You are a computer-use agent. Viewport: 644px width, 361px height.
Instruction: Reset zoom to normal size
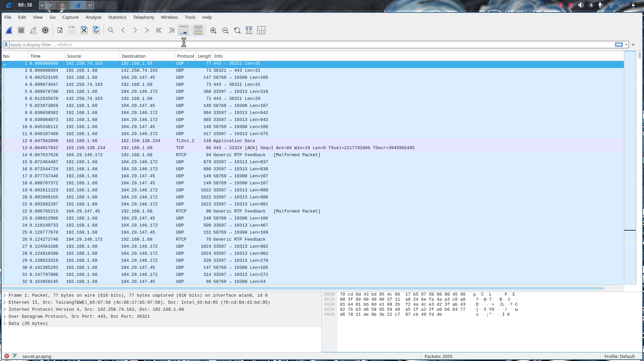(237, 30)
